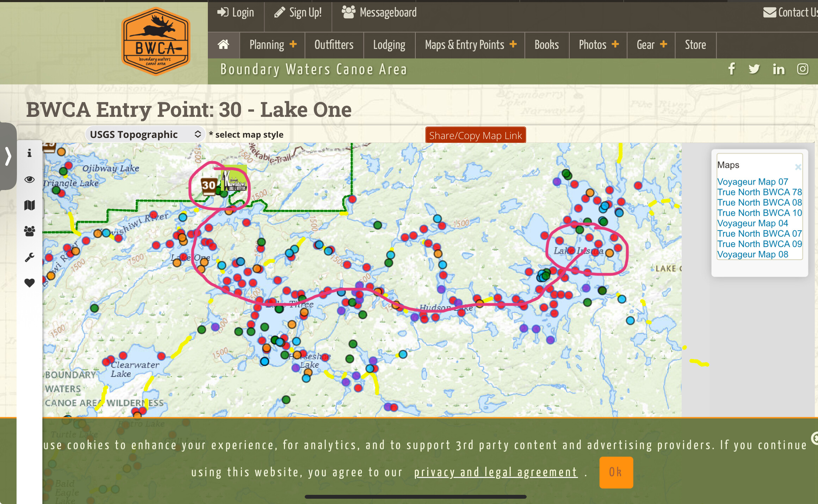Open the Contact Us link
The width and height of the screenshot is (818, 504).
(790, 13)
